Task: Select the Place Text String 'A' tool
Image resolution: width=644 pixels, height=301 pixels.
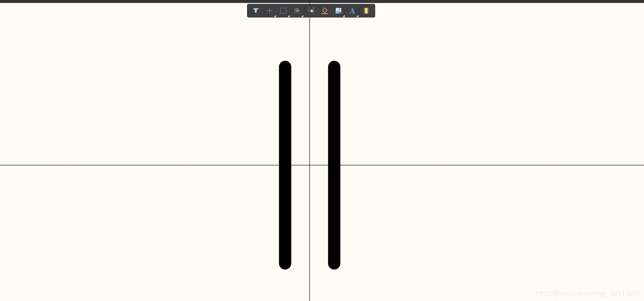Action: click(352, 11)
